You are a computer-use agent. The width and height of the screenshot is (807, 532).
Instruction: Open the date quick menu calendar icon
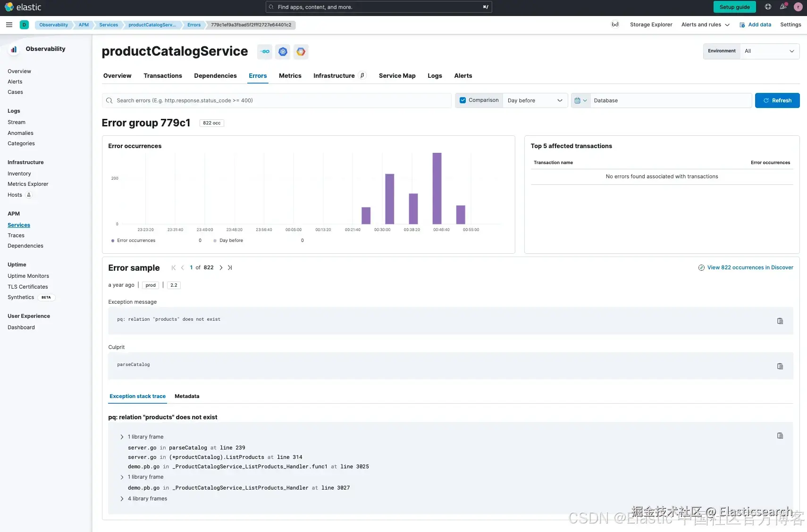point(580,100)
